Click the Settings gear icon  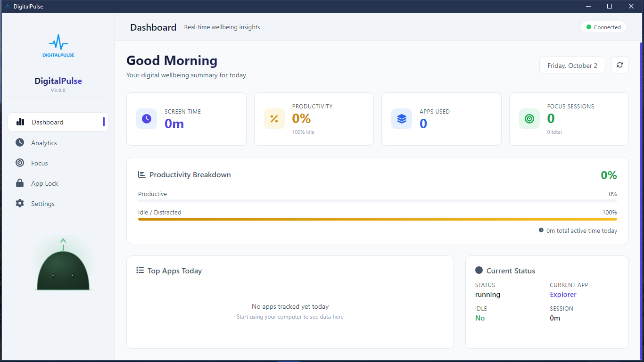pyautogui.click(x=20, y=203)
